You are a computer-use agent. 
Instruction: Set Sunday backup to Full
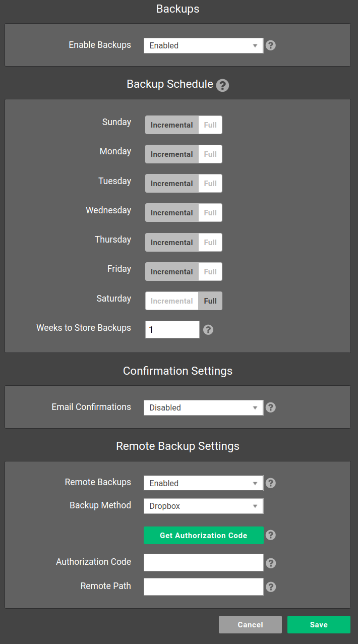(x=210, y=125)
